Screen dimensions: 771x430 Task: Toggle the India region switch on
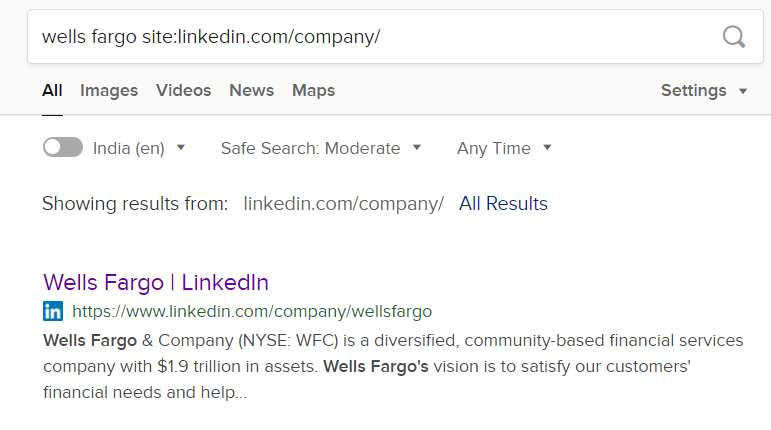point(63,147)
